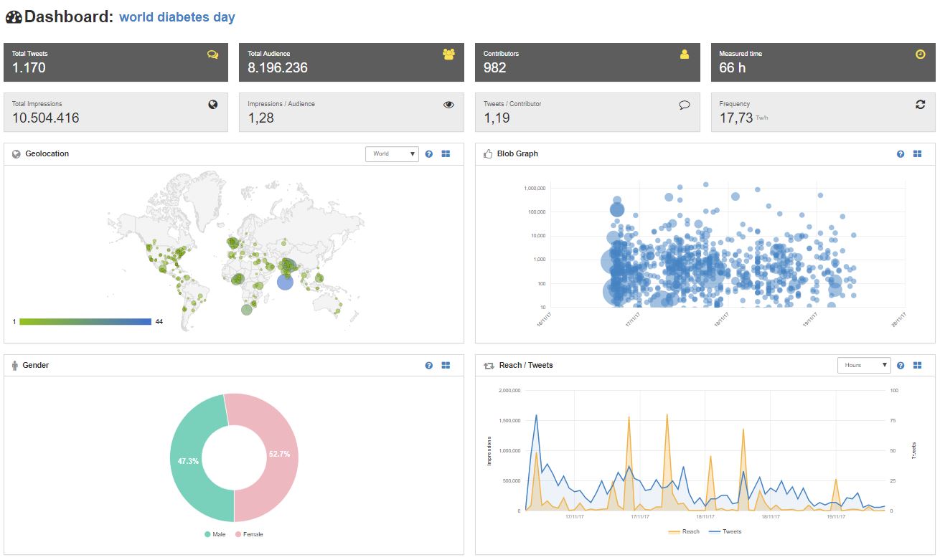Select the Total Tweets stat card
This screenshot has width=940, height=560.
(x=116, y=62)
